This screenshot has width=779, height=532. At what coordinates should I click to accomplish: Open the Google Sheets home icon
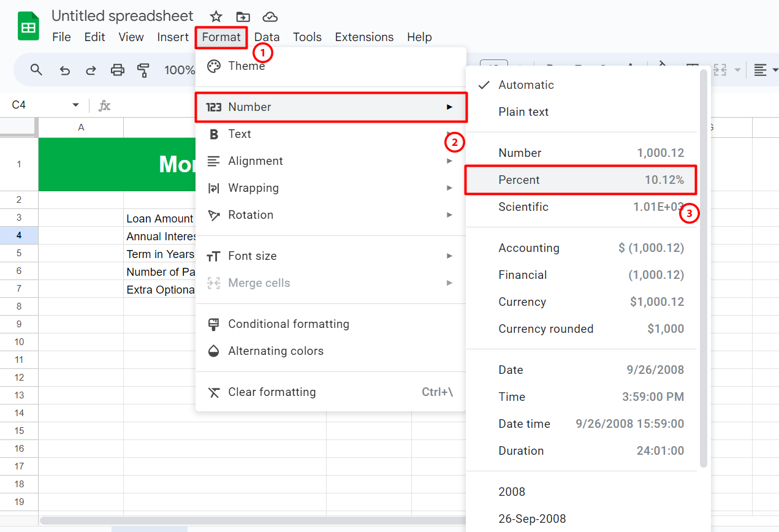28,26
